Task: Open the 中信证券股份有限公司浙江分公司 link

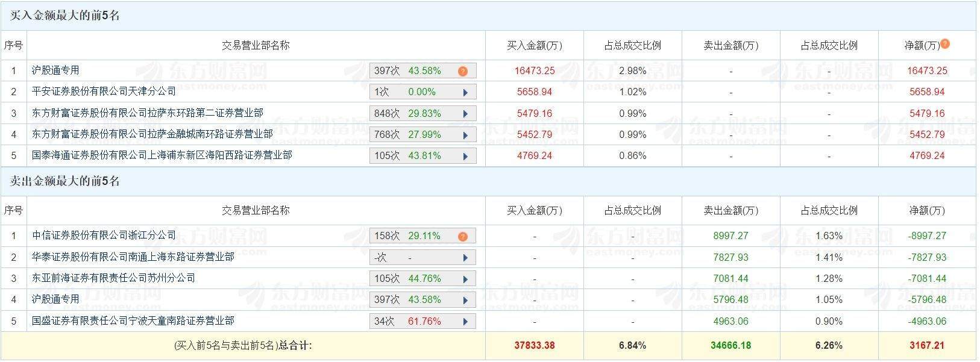Action: [x=104, y=236]
